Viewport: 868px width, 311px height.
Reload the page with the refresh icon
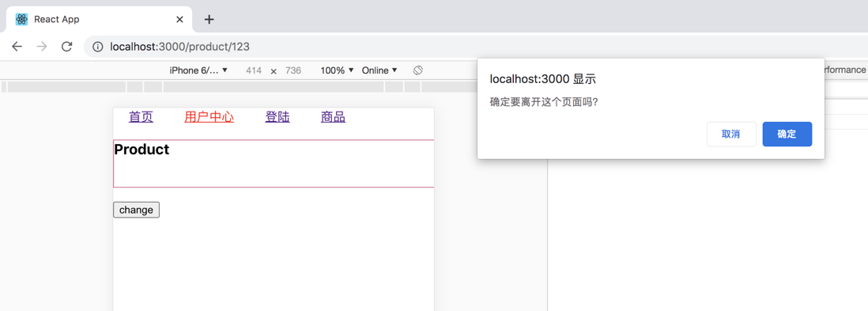(66, 47)
